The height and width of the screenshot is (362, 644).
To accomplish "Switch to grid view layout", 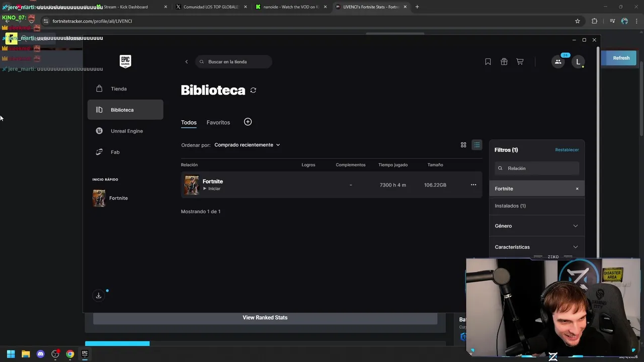I will [x=463, y=145].
